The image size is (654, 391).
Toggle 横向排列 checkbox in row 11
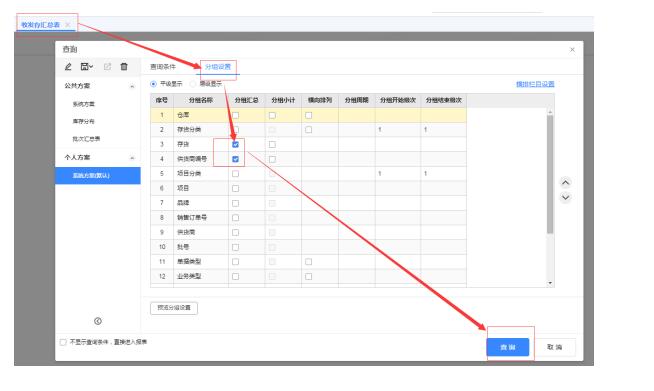point(309,262)
